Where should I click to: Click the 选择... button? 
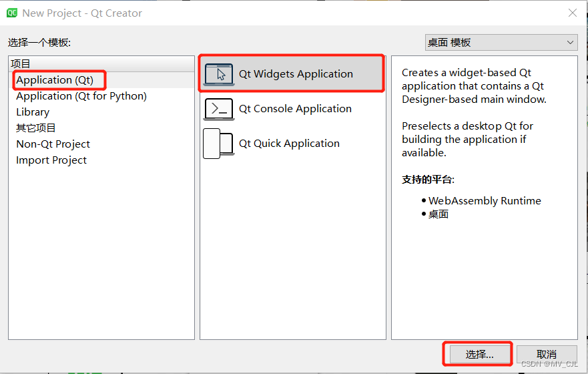tap(479, 354)
